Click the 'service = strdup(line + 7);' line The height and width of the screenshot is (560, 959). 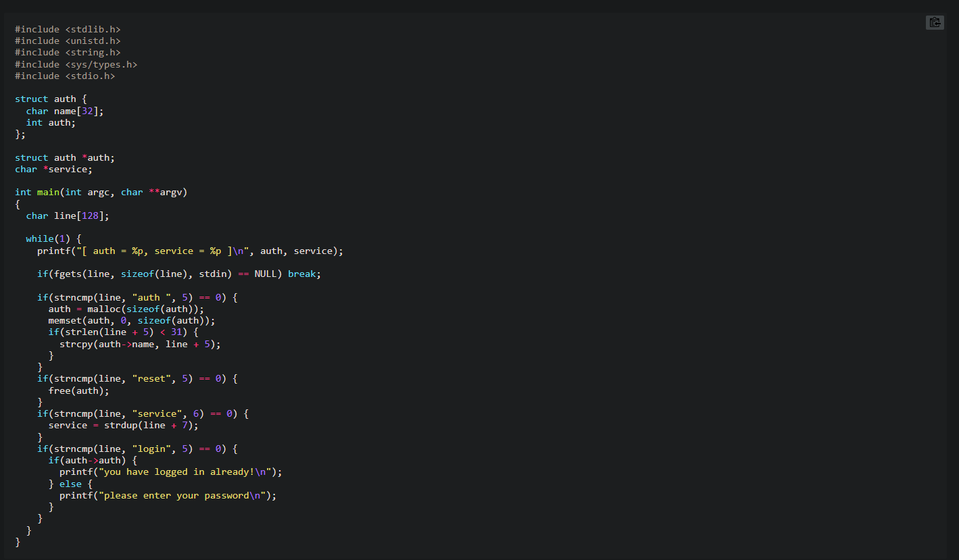pyautogui.click(x=124, y=426)
